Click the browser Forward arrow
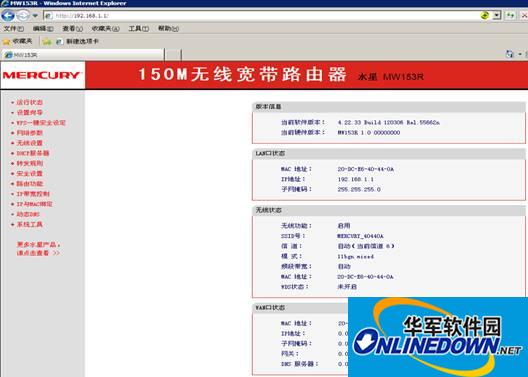Viewport: 528px width, 377px height. coord(23,15)
